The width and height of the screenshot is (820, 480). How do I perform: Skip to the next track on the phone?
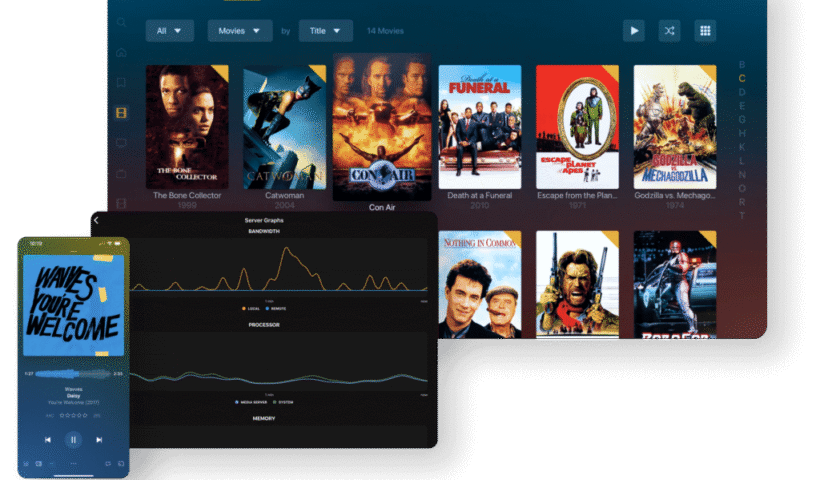[x=99, y=440]
